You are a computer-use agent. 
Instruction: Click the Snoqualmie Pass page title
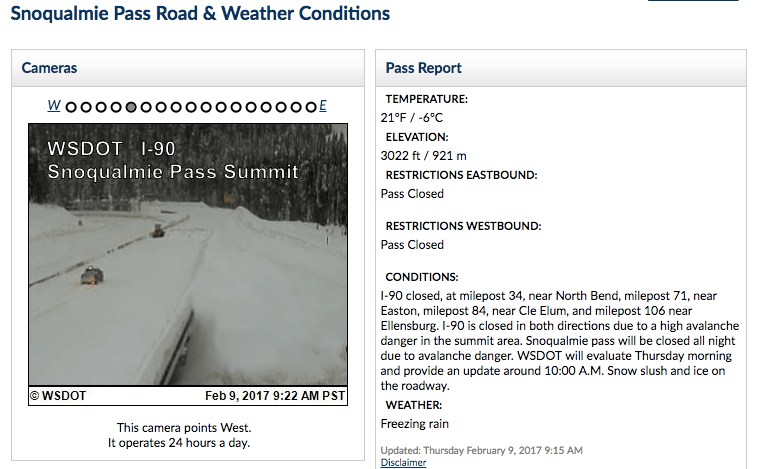[200, 14]
